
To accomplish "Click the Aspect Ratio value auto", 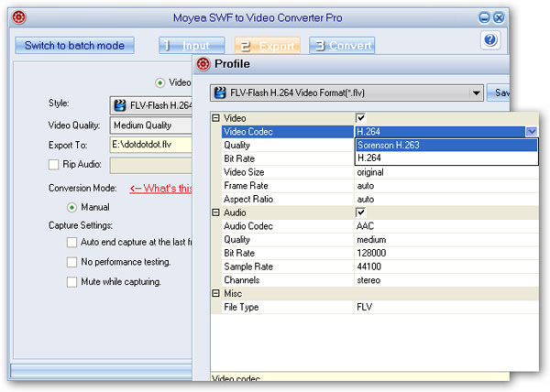I will (366, 200).
